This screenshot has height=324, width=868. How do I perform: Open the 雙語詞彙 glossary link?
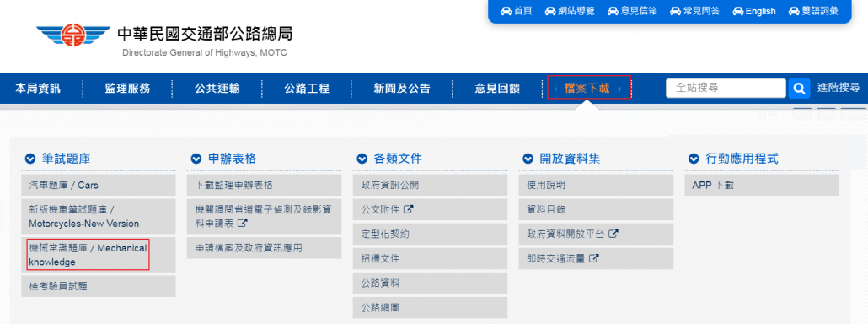tap(820, 11)
